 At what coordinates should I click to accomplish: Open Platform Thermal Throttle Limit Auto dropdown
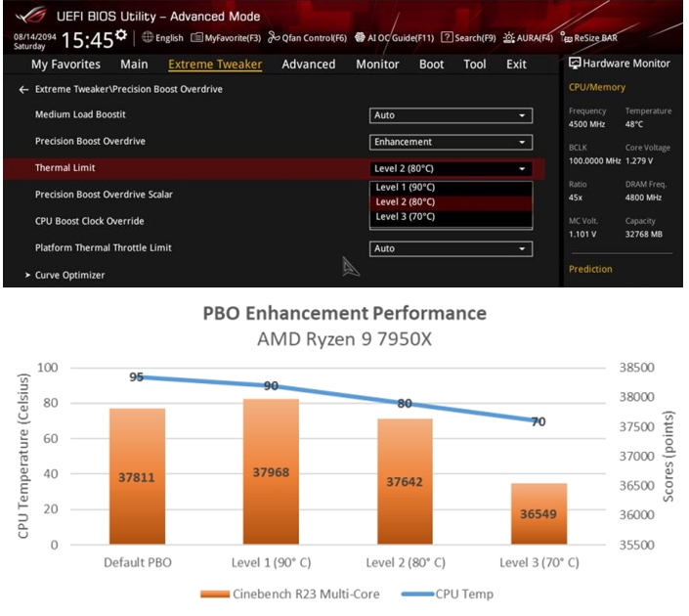point(451,249)
